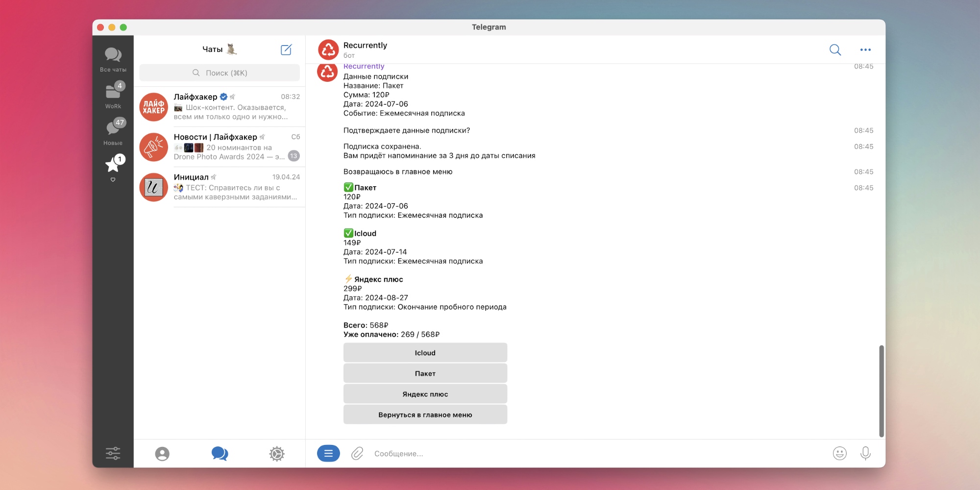The height and width of the screenshot is (490, 980).
Task: Open the Инициал chat
Action: [220, 187]
